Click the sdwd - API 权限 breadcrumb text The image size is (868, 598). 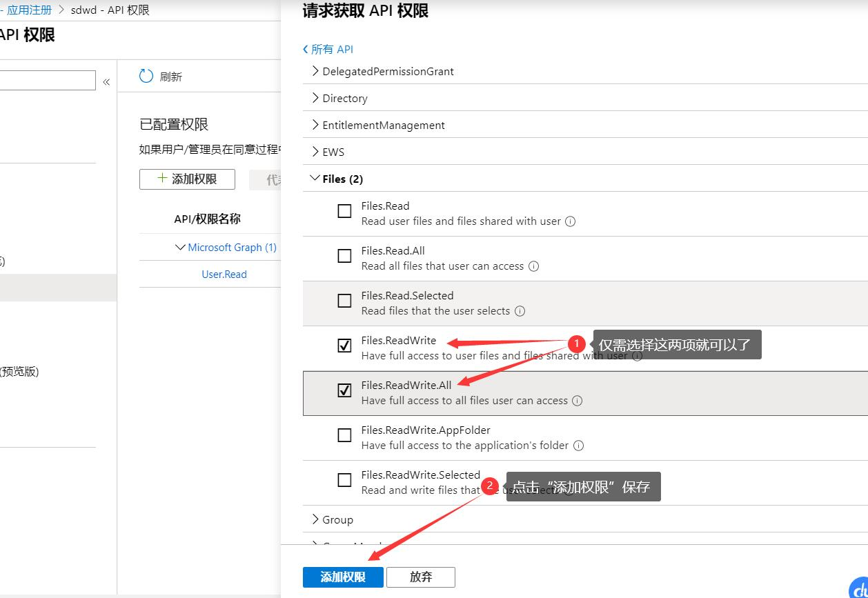(110, 10)
